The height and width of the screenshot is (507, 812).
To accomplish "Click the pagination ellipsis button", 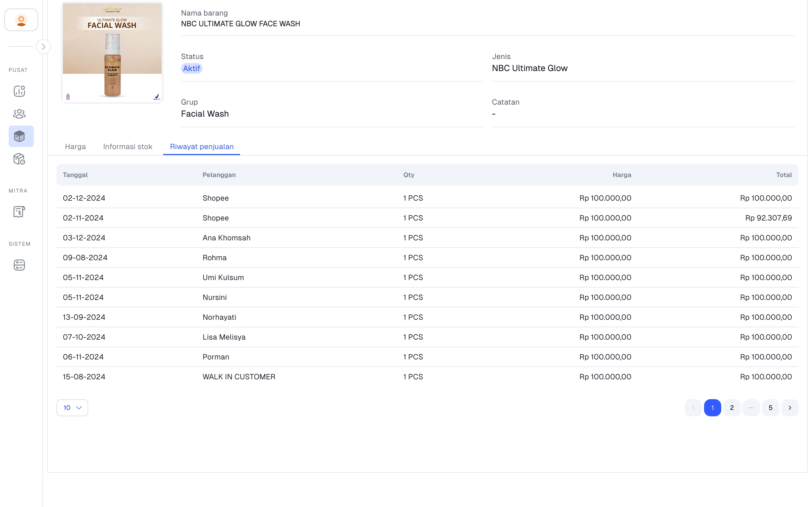I will [751, 408].
